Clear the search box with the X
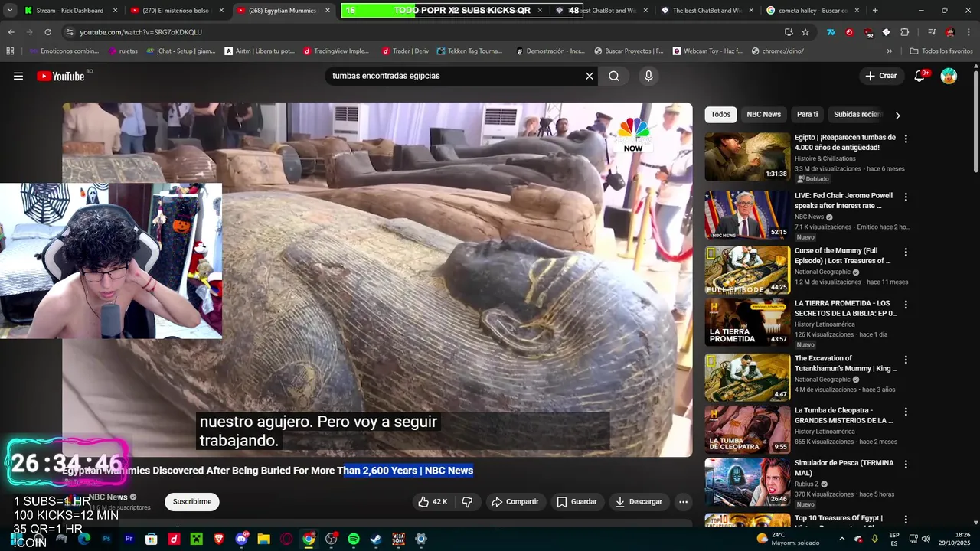The height and width of the screenshot is (551, 980). click(x=590, y=76)
